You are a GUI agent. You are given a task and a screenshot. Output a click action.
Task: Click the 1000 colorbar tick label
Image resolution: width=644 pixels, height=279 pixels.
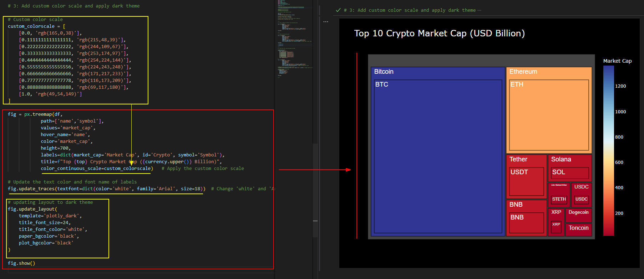[x=620, y=112]
